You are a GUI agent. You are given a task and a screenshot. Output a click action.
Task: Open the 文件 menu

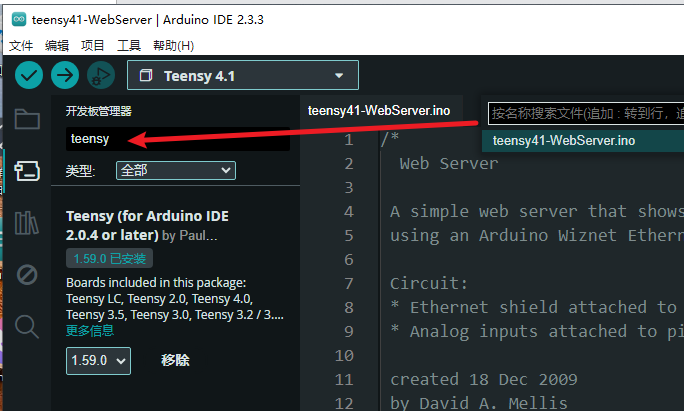[21, 45]
